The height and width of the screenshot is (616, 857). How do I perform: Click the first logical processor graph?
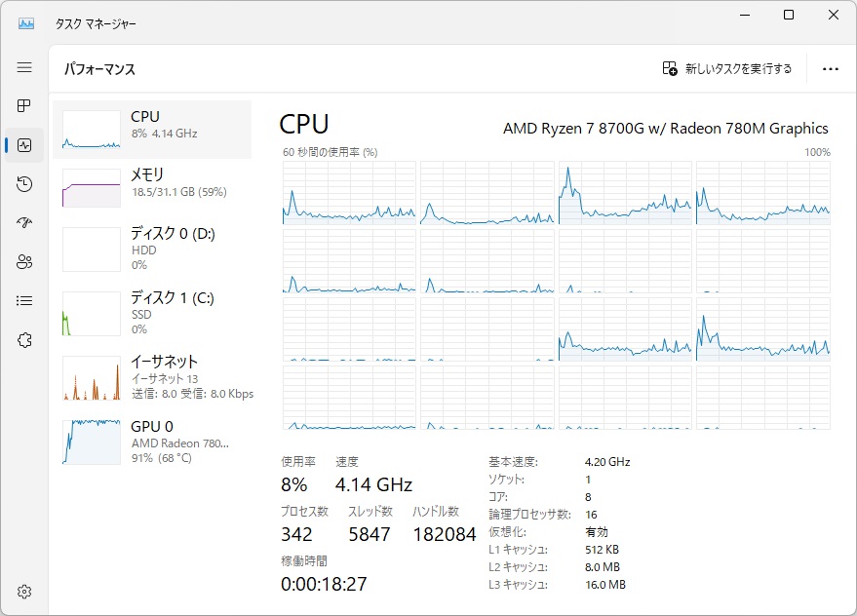coord(349,193)
